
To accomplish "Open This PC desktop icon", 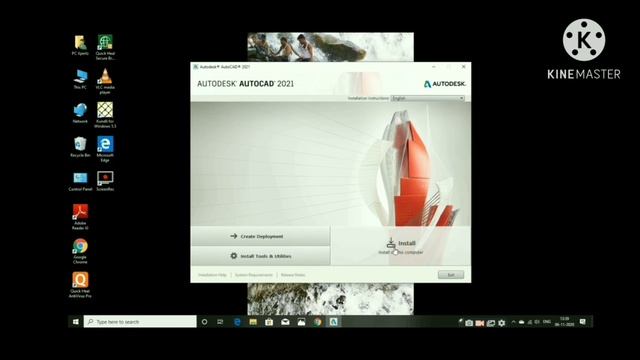I will [80, 79].
